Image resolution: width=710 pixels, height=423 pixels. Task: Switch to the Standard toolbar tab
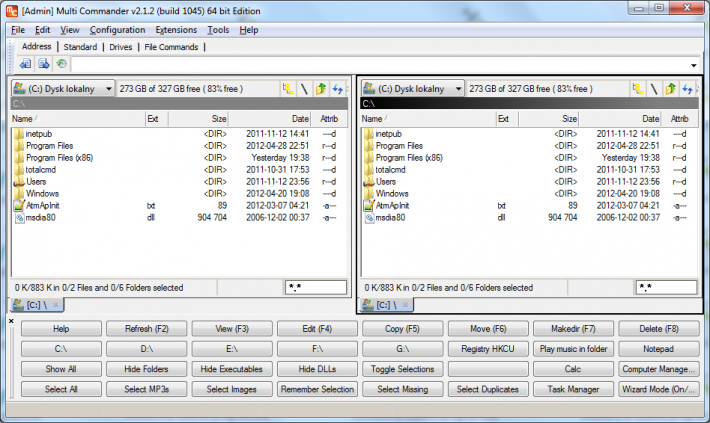[x=80, y=47]
